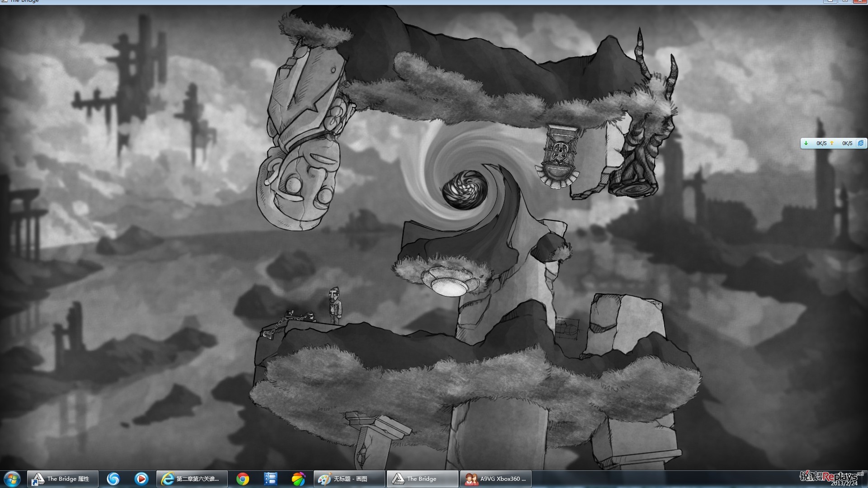Switch to the Internet Explorer 第二章第六关 window

(192, 479)
